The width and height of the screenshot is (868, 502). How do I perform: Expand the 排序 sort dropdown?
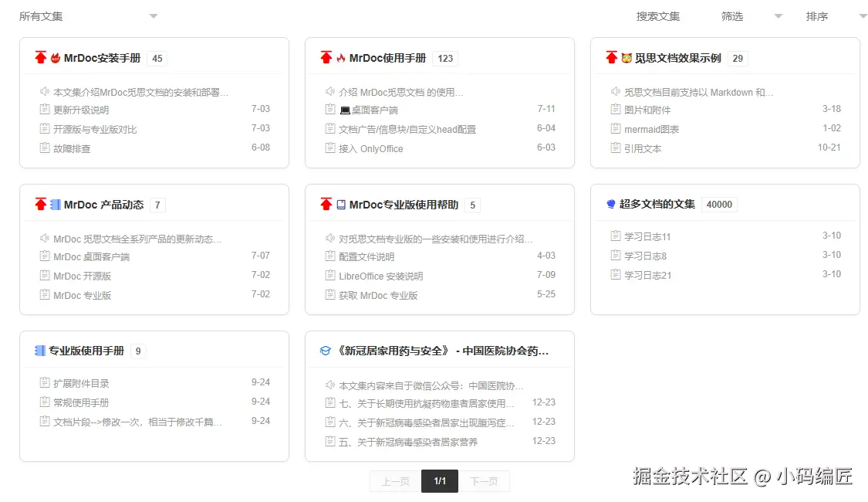click(836, 17)
